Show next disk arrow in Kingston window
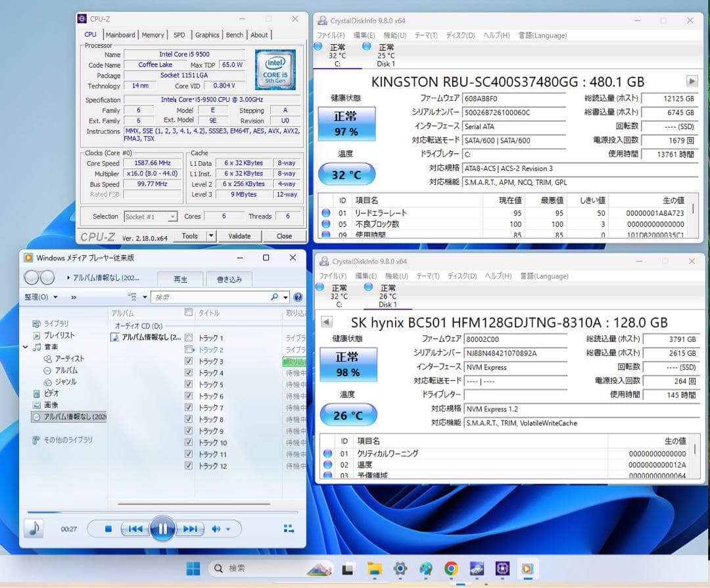This screenshot has width=710, height=588. tap(692, 82)
